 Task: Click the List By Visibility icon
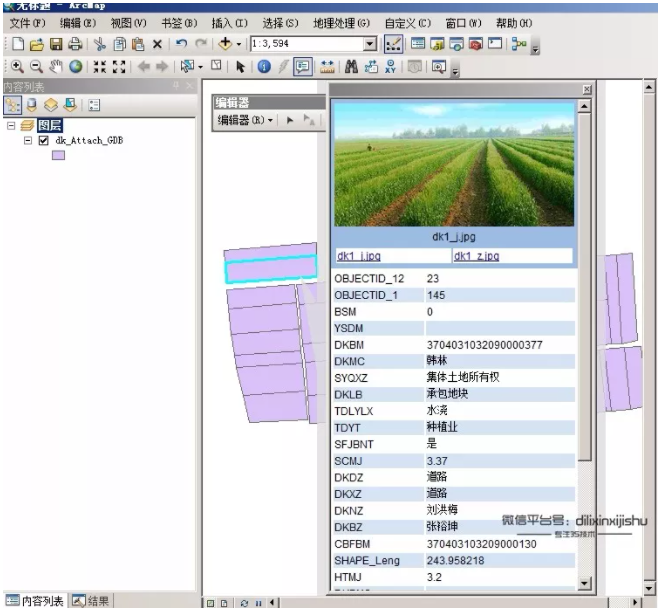click(51, 105)
